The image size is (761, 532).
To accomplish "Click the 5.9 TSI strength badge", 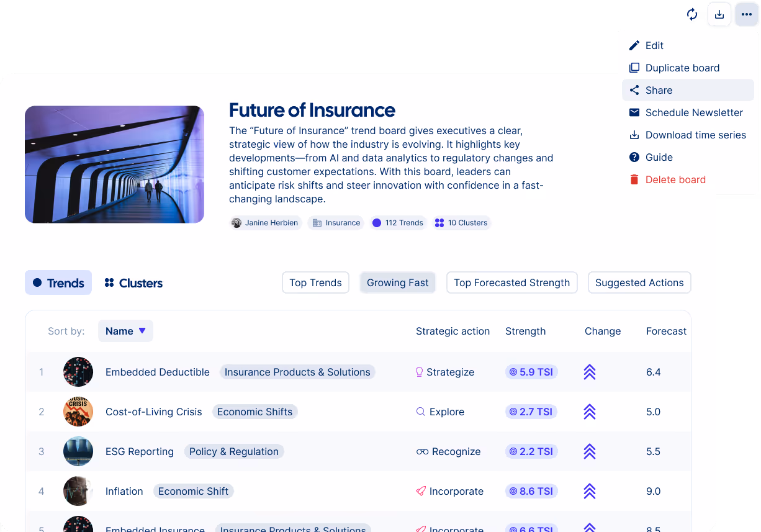I will point(531,372).
